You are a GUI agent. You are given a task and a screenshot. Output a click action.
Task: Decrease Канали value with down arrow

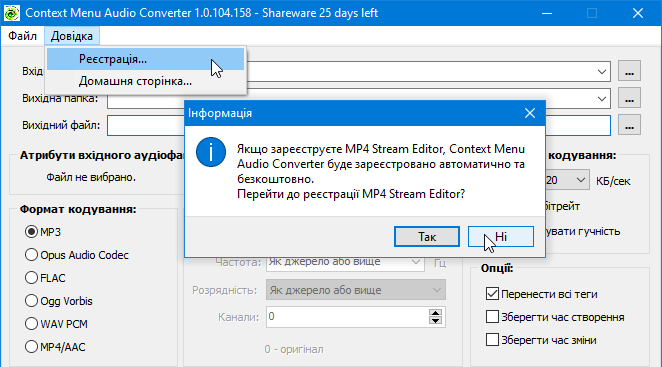pos(435,321)
